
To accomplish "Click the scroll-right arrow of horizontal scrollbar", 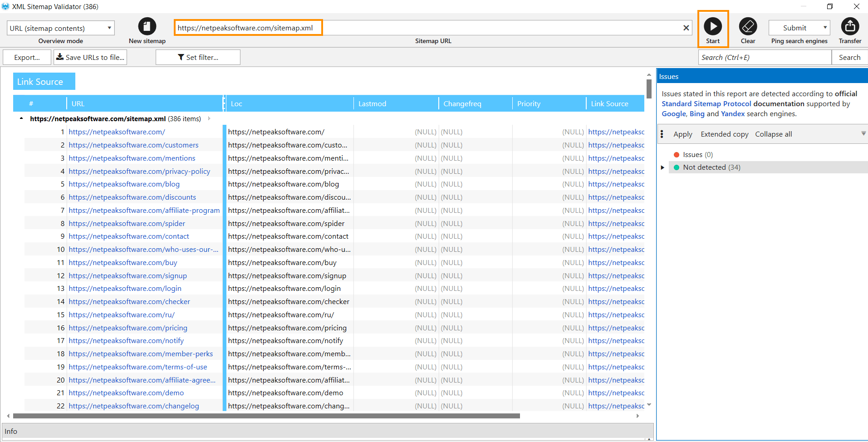I will pos(638,416).
